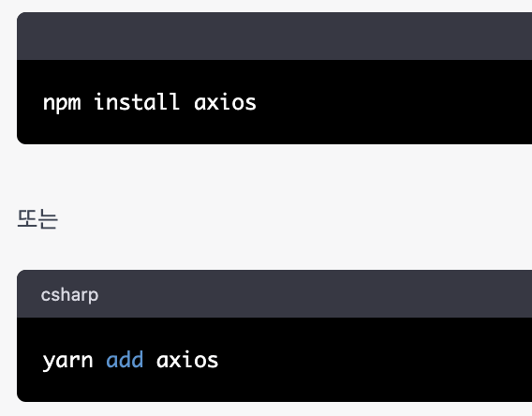Click axios in the yarn add command

(x=187, y=361)
